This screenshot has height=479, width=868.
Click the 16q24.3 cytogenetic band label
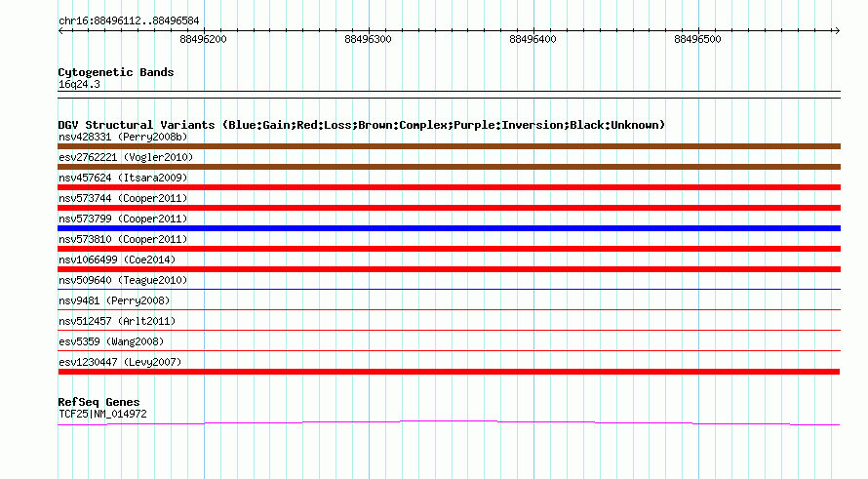[79, 84]
